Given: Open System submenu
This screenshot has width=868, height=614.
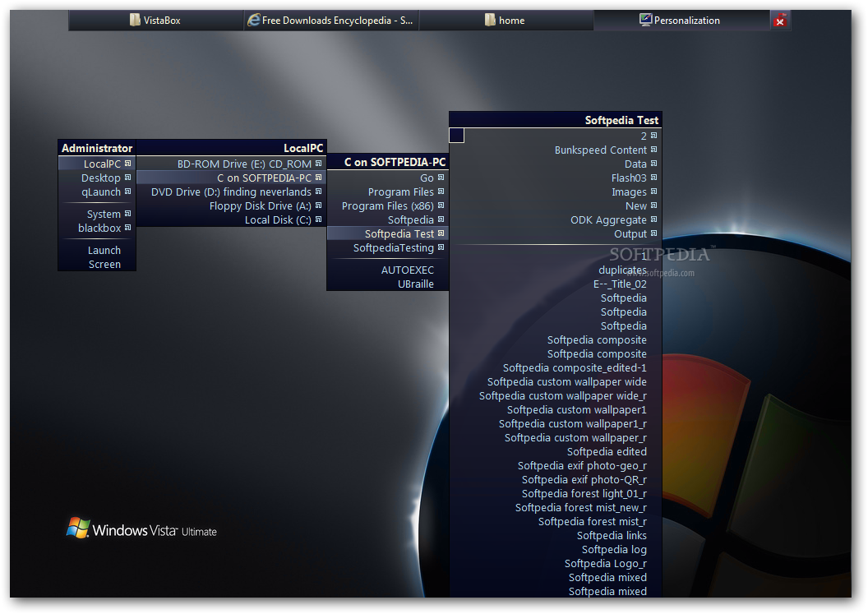Looking at the screenshot, I should [97, 214].
